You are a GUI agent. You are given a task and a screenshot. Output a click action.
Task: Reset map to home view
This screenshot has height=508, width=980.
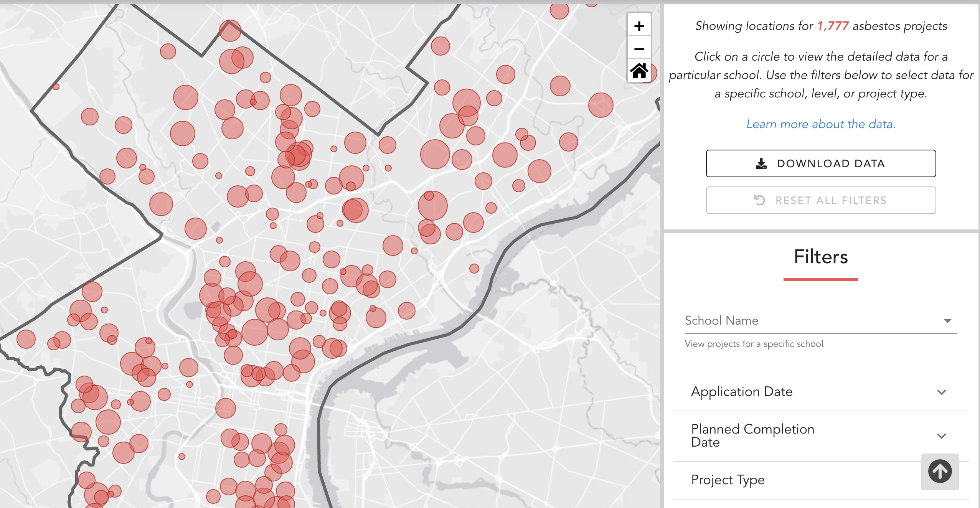pos(639,71)
